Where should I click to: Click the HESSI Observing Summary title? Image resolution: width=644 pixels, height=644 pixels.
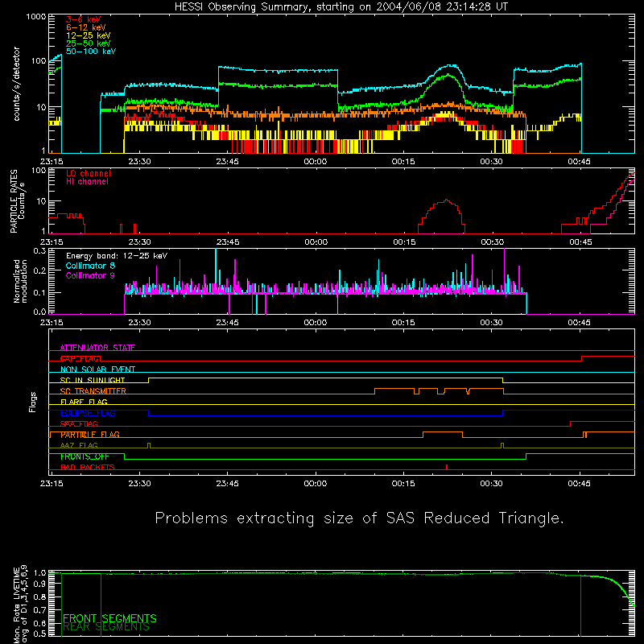(x=341, y=7)
